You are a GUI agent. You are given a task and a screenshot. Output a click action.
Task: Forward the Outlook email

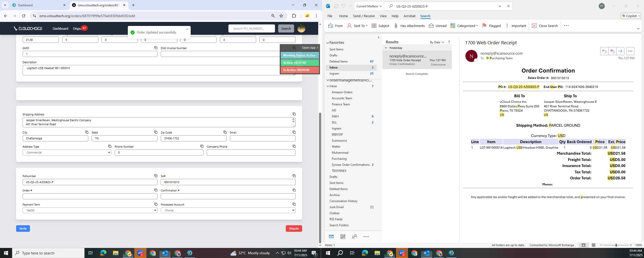(620, 51)
